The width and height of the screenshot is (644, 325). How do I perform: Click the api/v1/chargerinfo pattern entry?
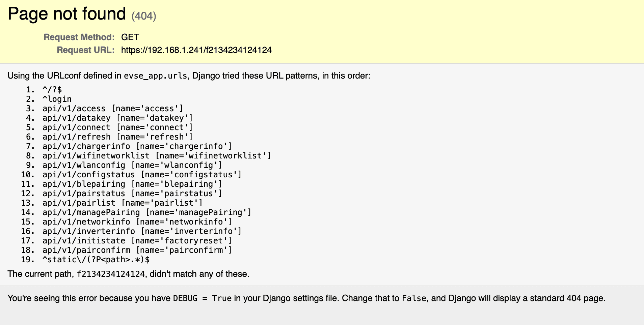click(137, 146)
